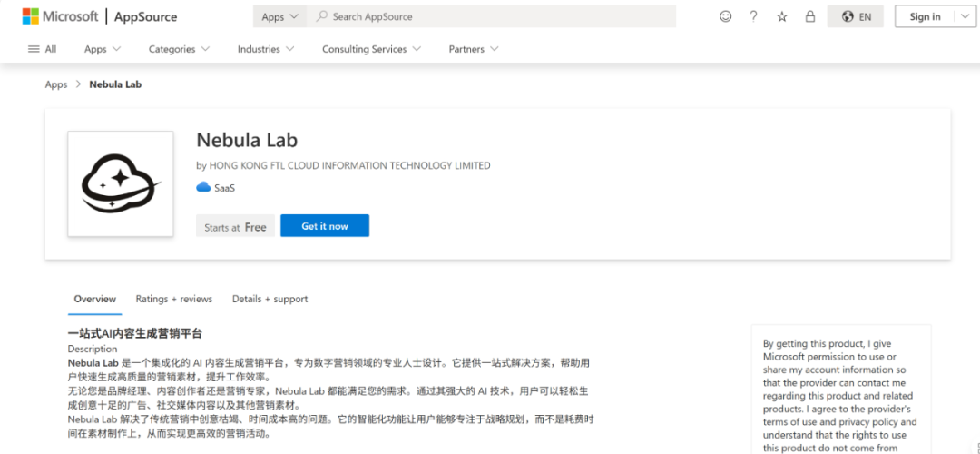The image size is (980, 454).
Task: Click the Search AppSource field
Action: pyautogui.click(x=491, y=17)
